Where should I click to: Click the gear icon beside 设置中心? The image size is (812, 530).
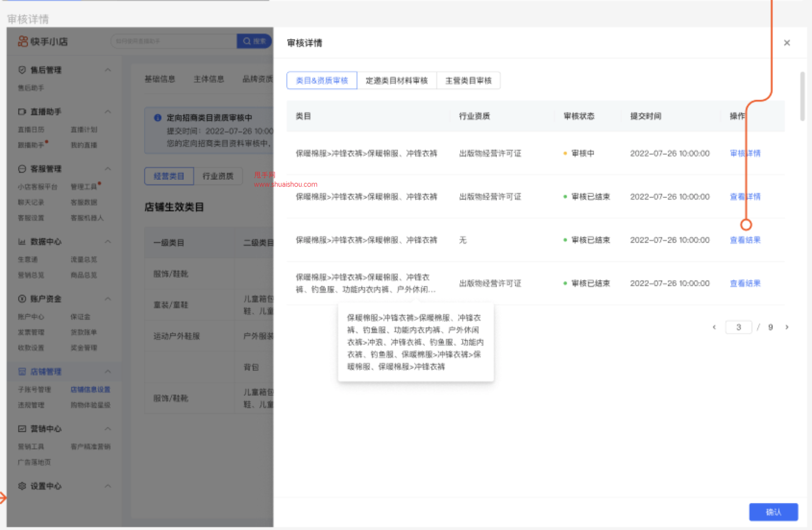click(x=22, y=486)
